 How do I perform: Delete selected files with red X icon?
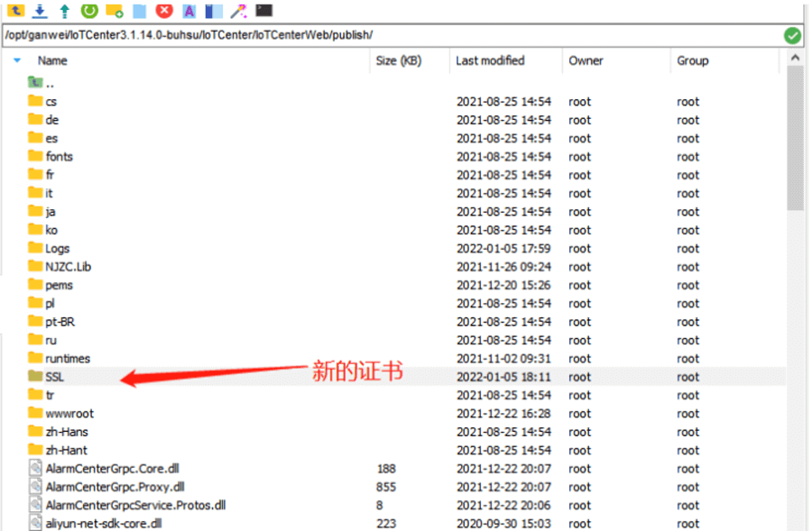tap(164, 10)
